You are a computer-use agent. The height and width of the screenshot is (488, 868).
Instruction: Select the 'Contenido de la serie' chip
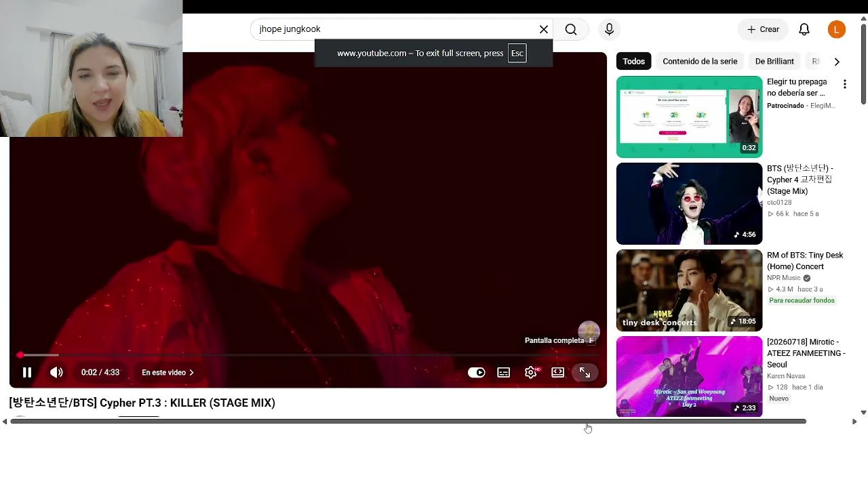[700, 61]
